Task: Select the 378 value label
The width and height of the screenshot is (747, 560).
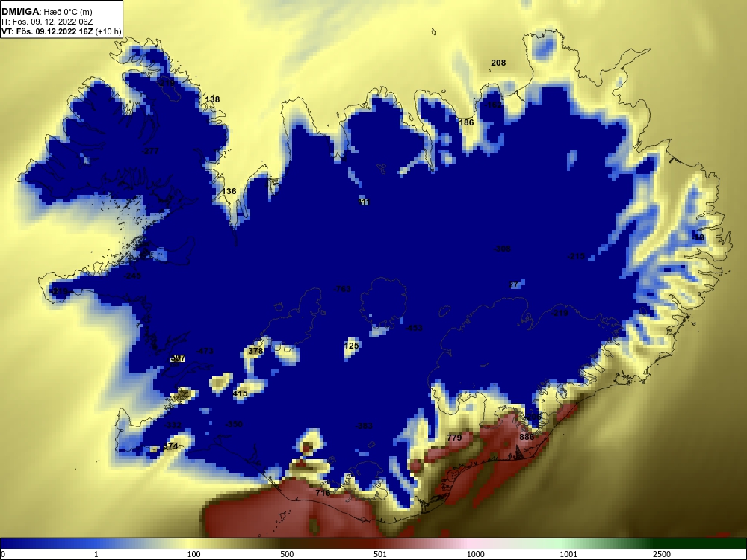Action: [x=255, y=351]
